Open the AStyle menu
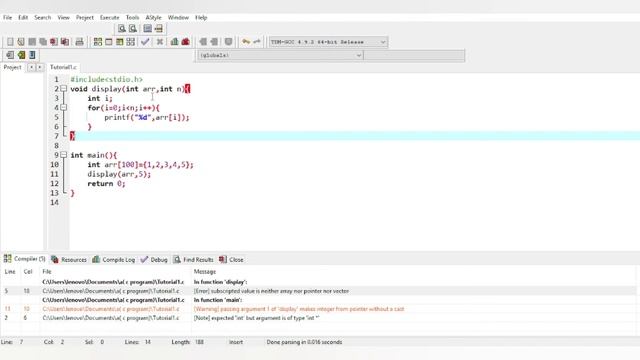Image resolution: width=640 pixels, height=360 pixels. (x=153, y=18)
